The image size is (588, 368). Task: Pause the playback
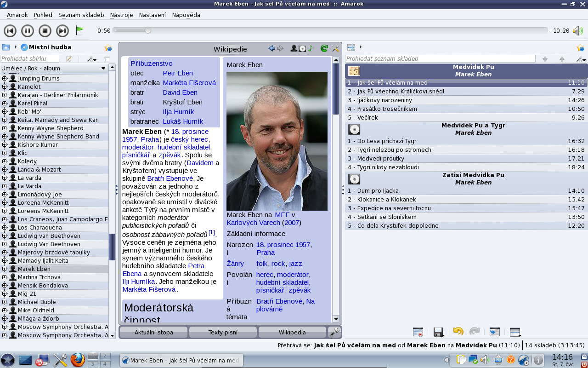[x=28, y=31]
